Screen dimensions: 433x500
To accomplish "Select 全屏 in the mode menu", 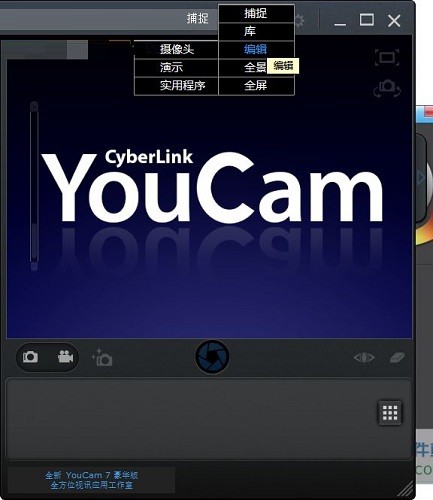I will point(256,86).
